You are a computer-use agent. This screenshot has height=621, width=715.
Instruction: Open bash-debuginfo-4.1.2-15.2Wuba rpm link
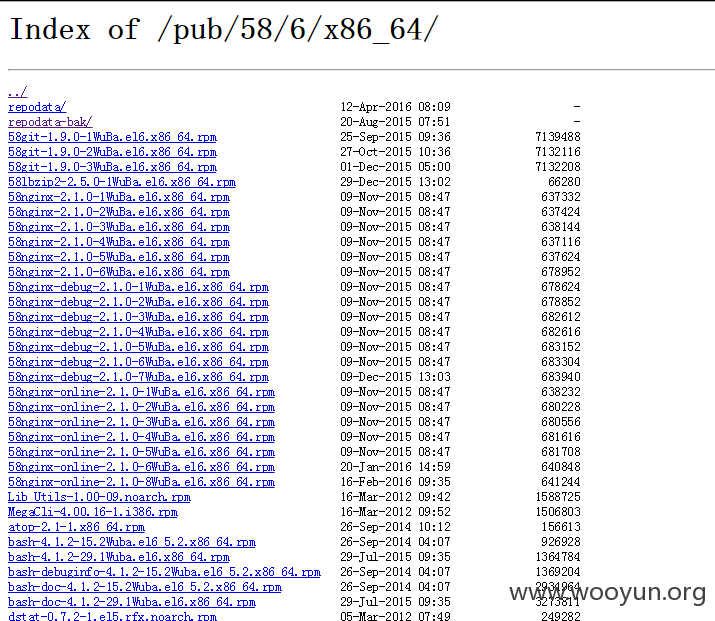pyautogui.click(x=164, y=572)
